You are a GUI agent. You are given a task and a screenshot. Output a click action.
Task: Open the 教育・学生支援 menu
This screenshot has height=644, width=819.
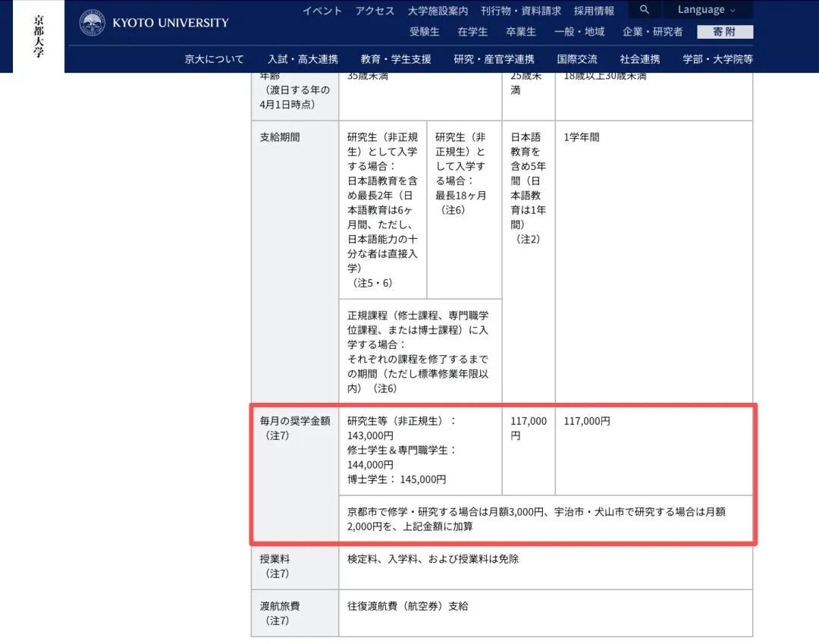point(396,59)
